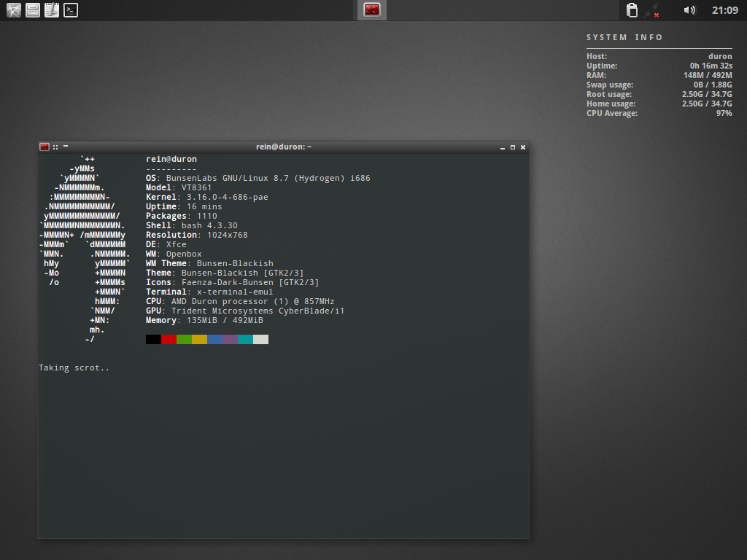This screenshot has height=560, width=747.
Task: Click the red swatch in the palette
Action: tap(169, 340)
